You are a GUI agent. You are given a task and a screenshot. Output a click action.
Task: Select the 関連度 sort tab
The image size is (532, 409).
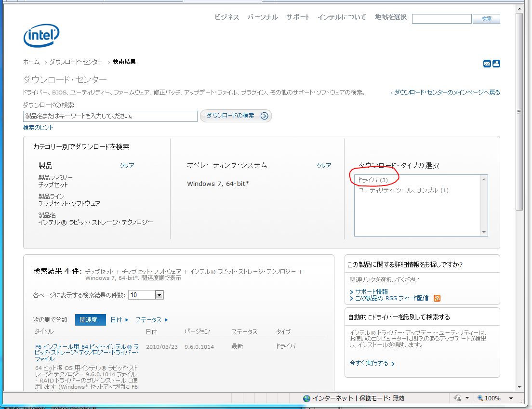pos(90,320)
